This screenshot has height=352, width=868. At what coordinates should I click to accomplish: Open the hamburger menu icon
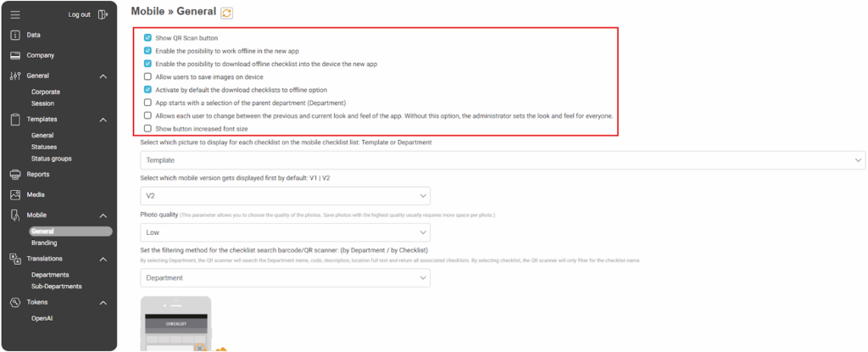(x=15, y=14)
